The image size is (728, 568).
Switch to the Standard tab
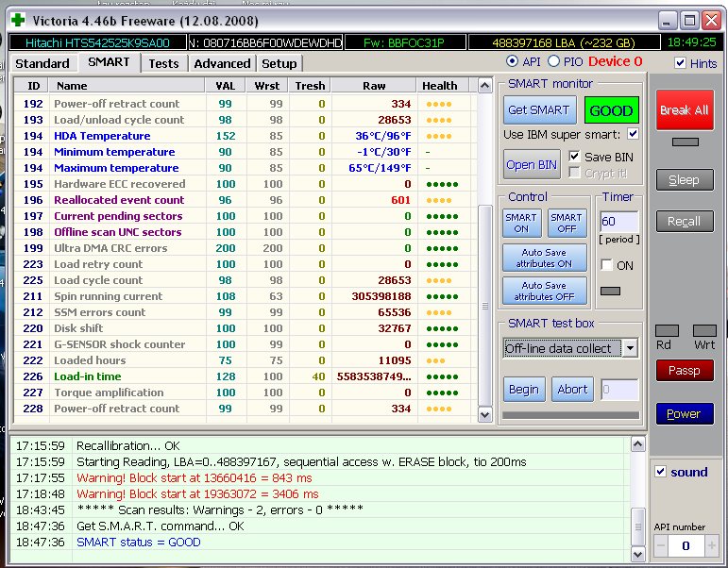pos(42,63)
